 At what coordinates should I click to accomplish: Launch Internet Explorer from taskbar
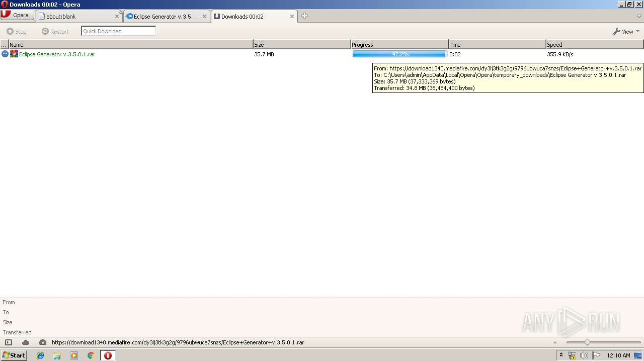(40, 355)
